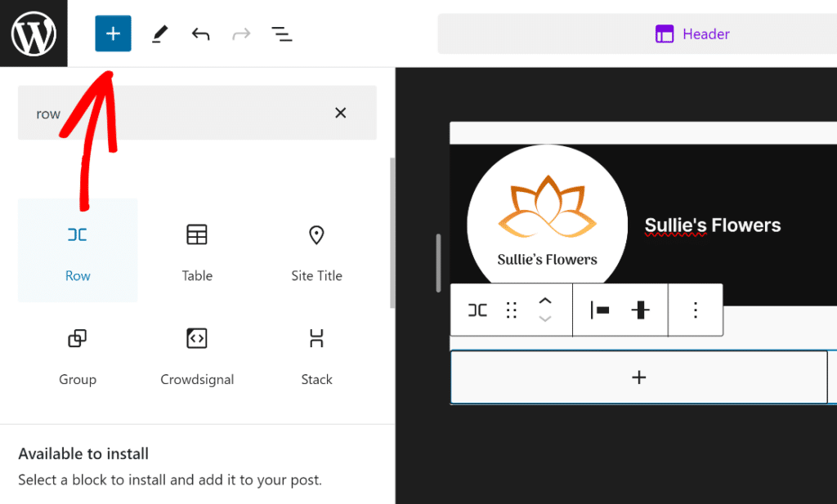Insert the Stack block
837x504 pixels.
(316, 355)
